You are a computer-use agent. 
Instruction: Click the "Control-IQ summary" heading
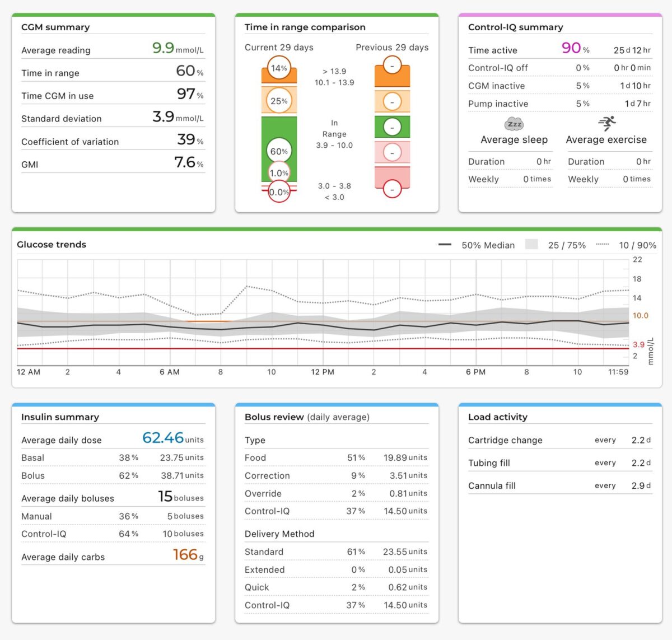tap(516, 27)
